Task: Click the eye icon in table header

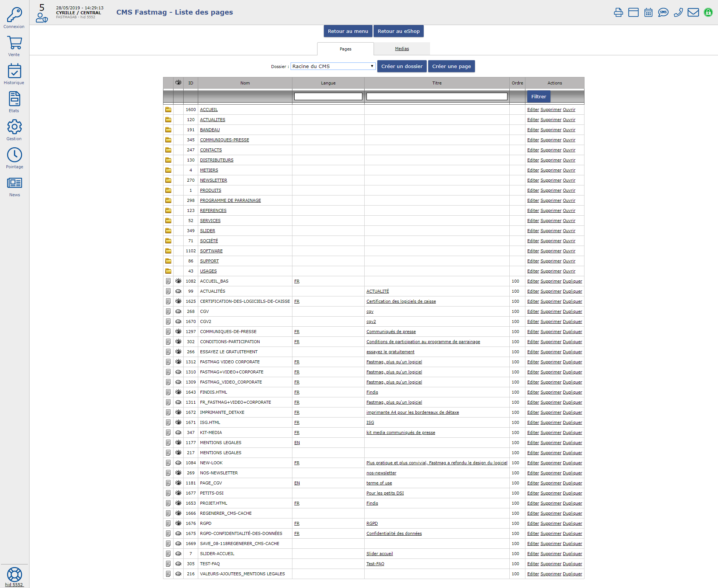Action: pos(178,83)
